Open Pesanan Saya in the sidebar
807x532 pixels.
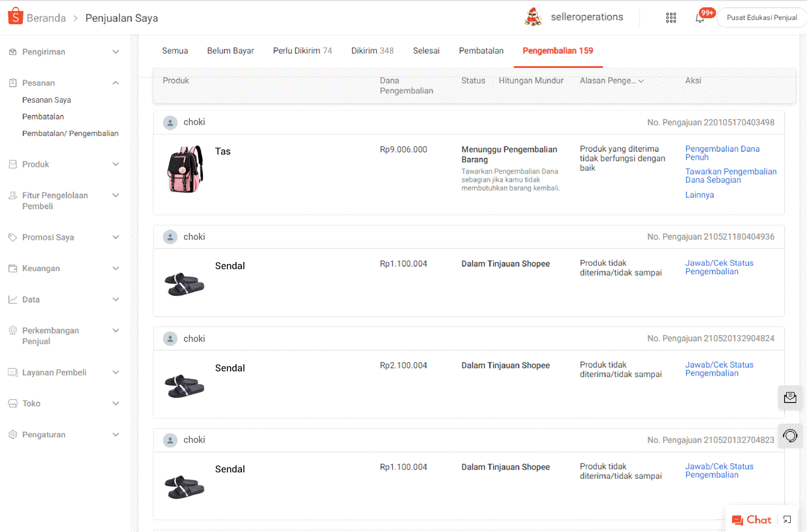click(47, 100)
